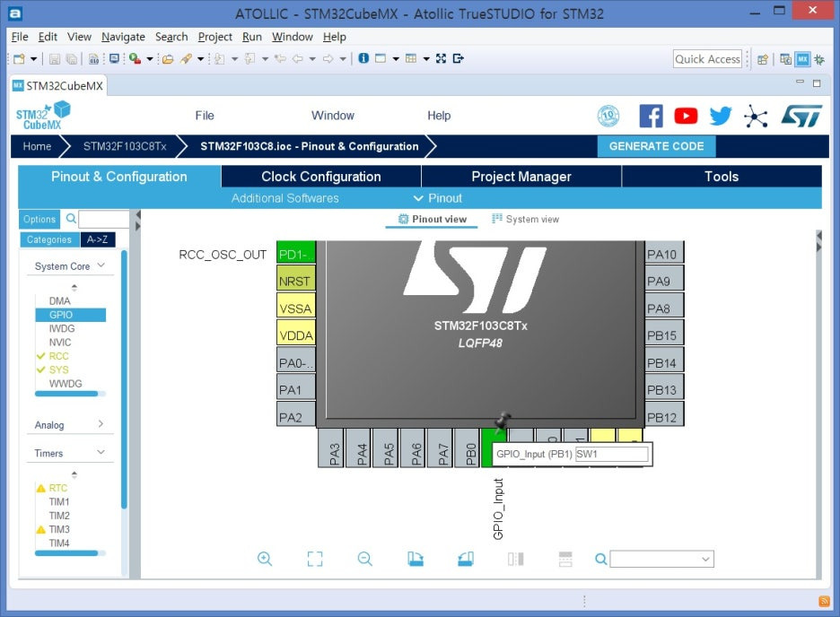840x617 pixels.
Task: Expand the Pinout dropdown menu
Action: [438, 198]
